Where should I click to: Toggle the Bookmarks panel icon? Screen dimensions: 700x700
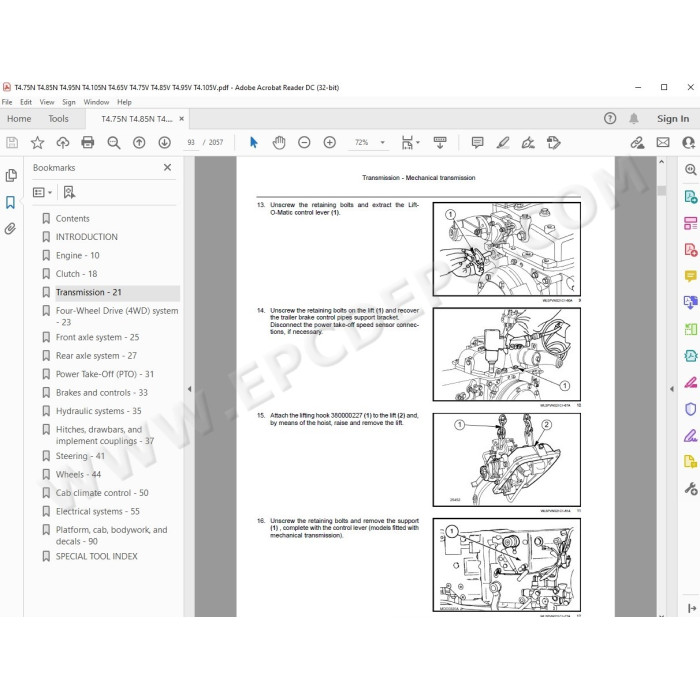point(10,202)
